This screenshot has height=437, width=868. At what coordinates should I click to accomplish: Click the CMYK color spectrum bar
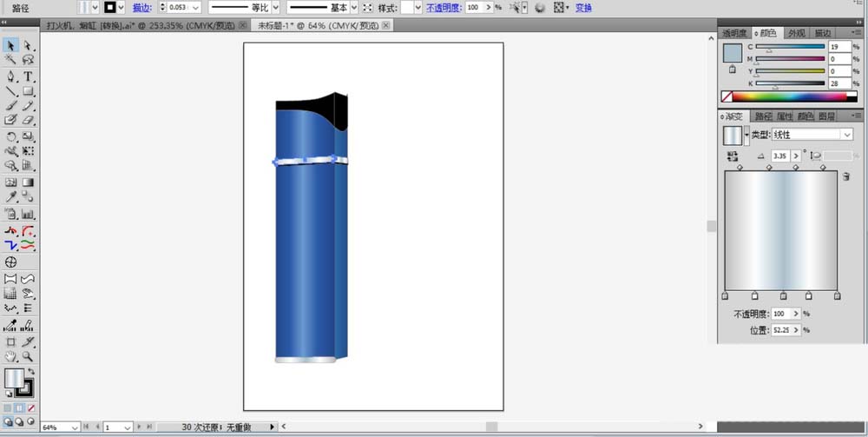[x=789, y=96]
